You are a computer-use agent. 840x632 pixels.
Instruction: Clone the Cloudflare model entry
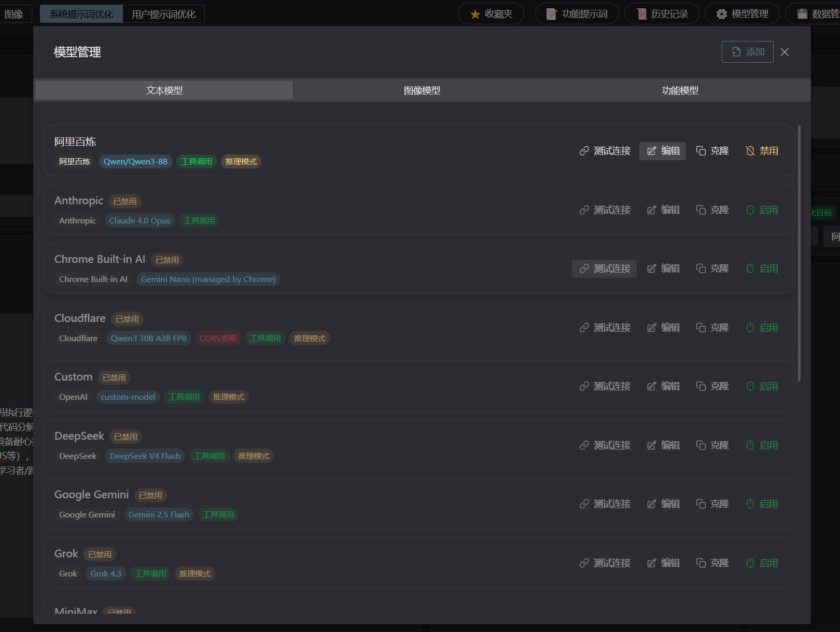click(x=712, y=328)
